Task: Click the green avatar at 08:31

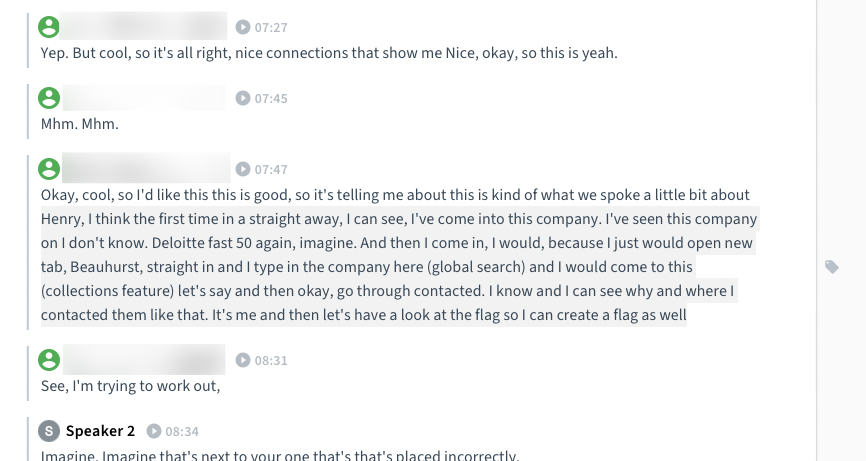Action: (x=49, y=360)
